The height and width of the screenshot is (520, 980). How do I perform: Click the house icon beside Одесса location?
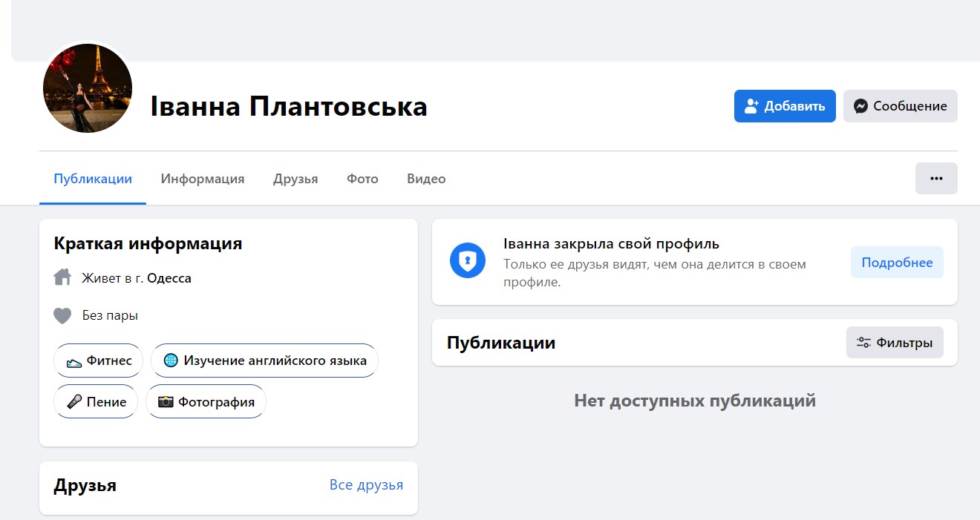(x=63, y=276)
